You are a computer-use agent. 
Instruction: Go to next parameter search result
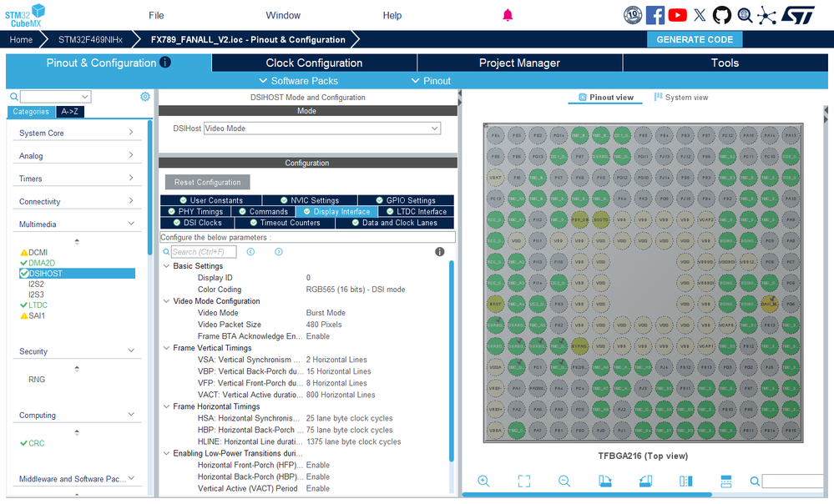coord(278,251)
